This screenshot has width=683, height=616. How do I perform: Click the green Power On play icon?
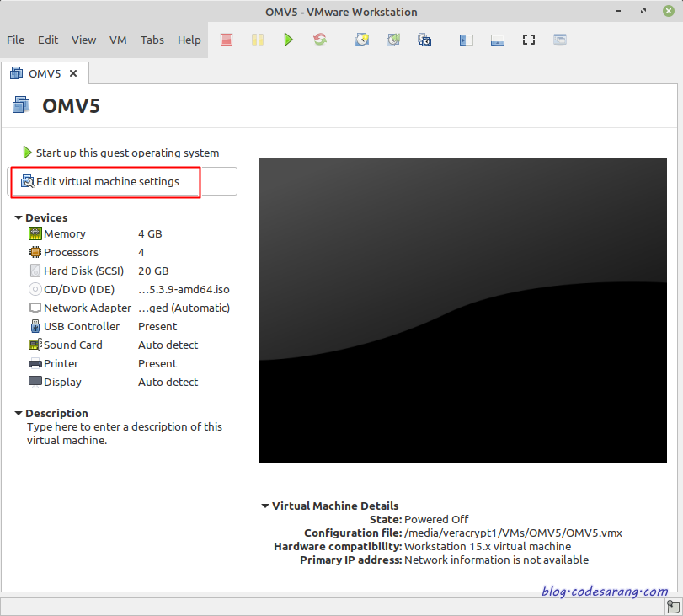(288, 40)
